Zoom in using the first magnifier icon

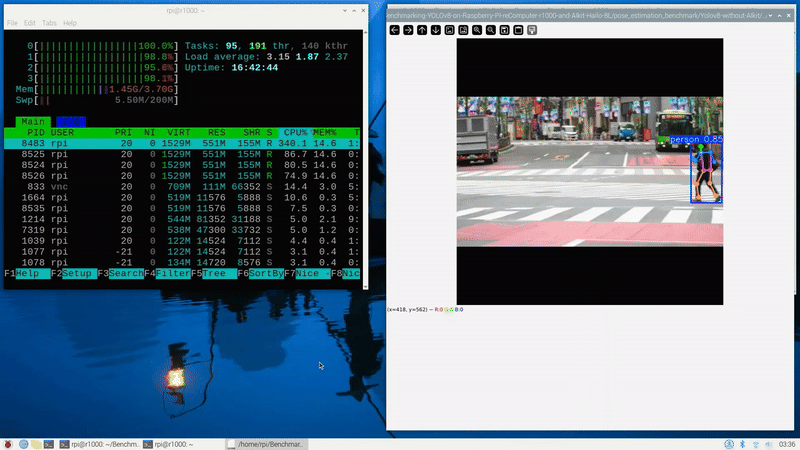coord(477,30)
